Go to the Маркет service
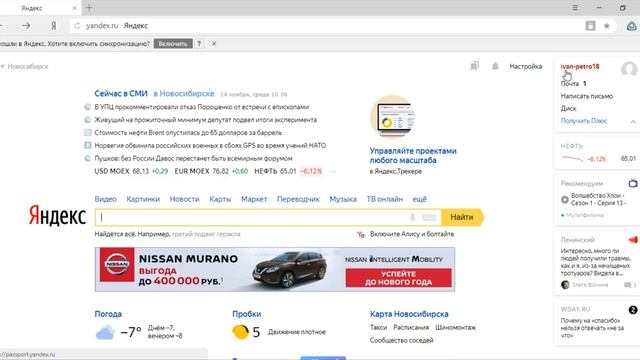The height and width of the screenshot is (360, 640). point(254,199)
